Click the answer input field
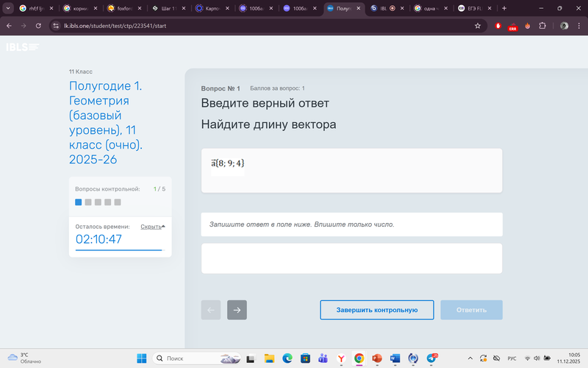This screenshot has width=588, height=368. 351,258
